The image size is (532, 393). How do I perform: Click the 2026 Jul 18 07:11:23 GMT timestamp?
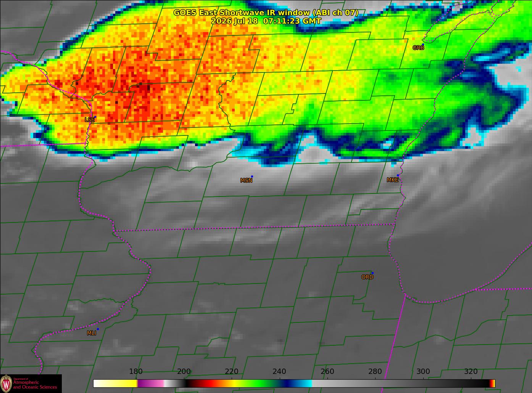(266, 21)
